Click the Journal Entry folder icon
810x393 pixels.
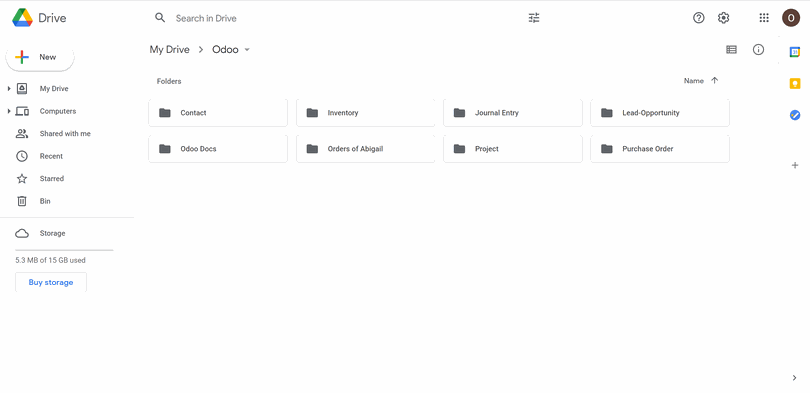tap(459, 113)
